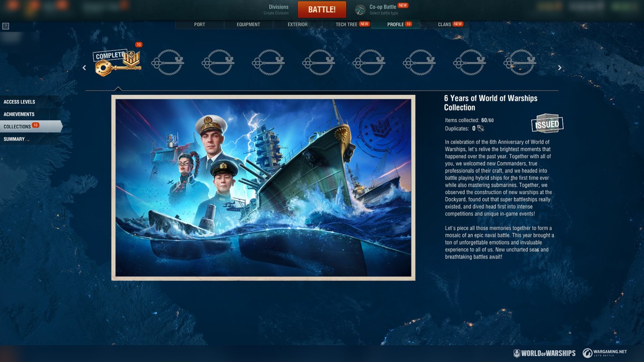This screenshot has height=362, width=644.
Task: Open the Equipment tab
Action: (x=248, y=25)
